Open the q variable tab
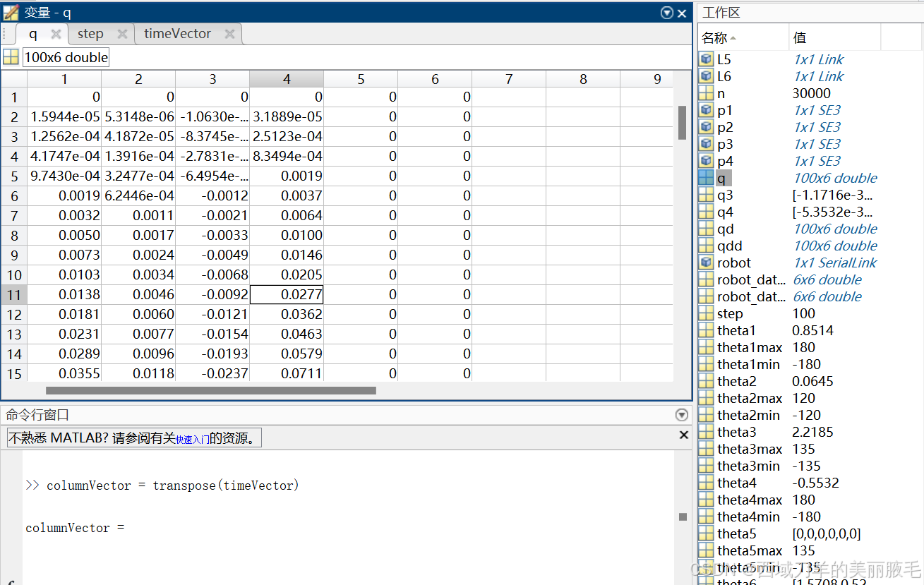 pyautogui.click(x=33, y=34)
